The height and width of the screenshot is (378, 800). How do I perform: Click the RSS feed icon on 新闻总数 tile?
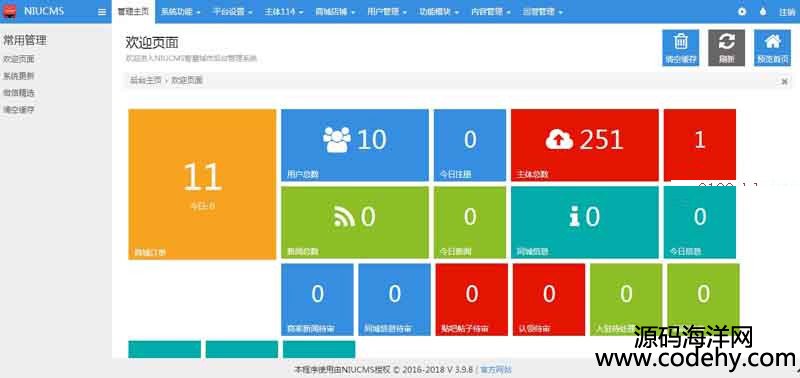[344, 218]
